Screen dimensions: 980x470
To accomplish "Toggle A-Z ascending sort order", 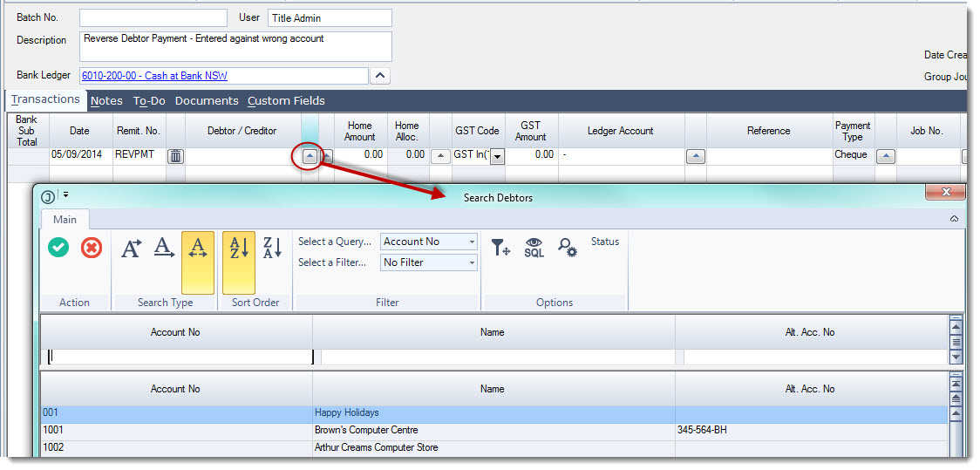I will [x=239, y=262].
